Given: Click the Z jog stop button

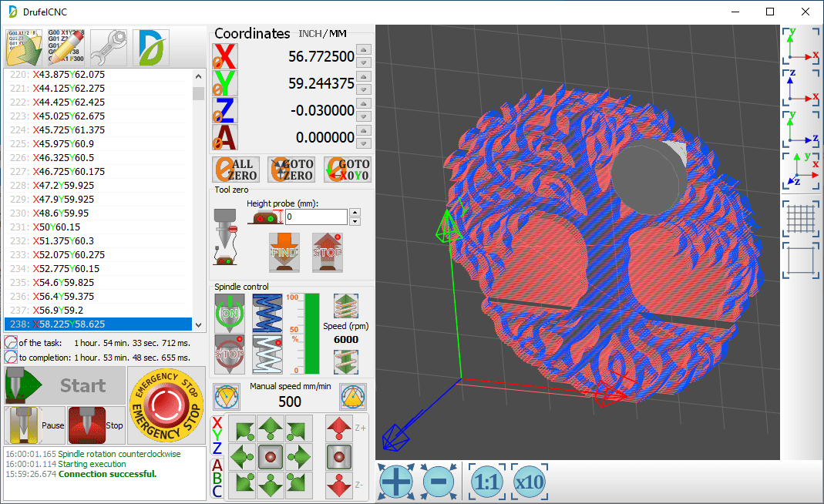Looking at the screenshot, I should pos(339,457).
